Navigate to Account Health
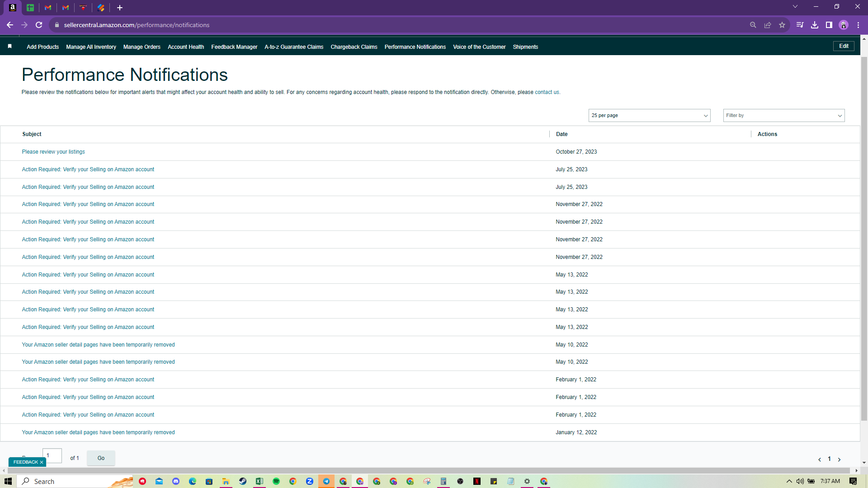 click(186, 47)
